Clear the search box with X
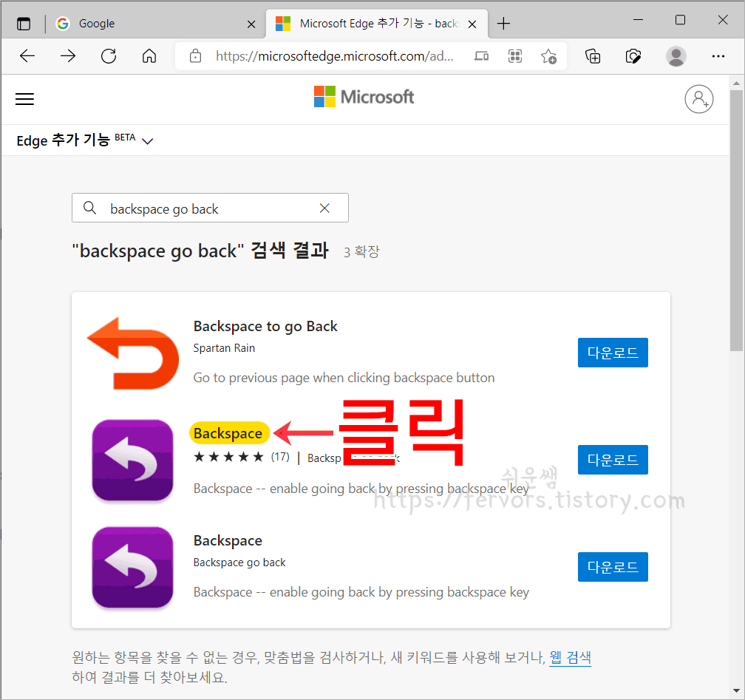The width and height of the screenshot is (745, 700). pos(324,208)
